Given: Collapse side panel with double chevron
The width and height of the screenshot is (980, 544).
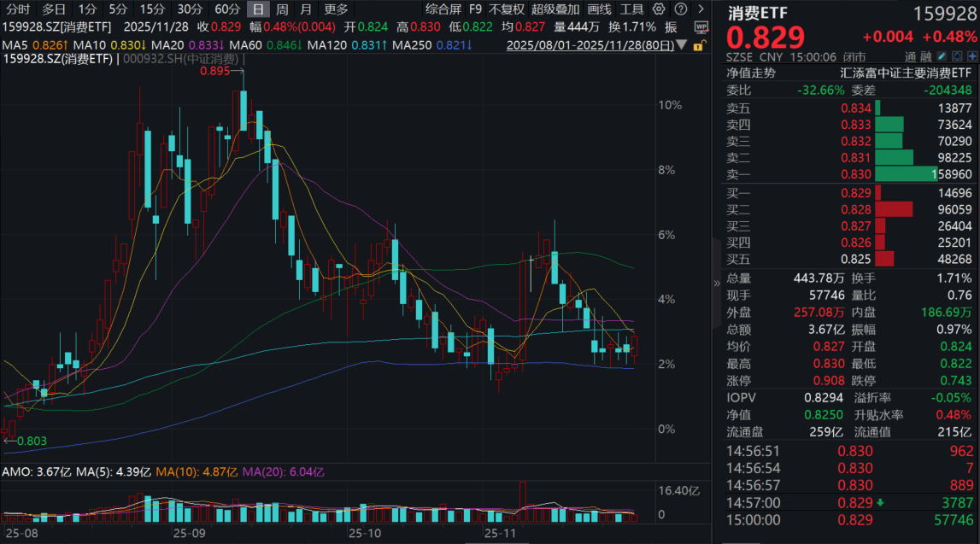Looking at the screenshot, I should pos(716,283).
